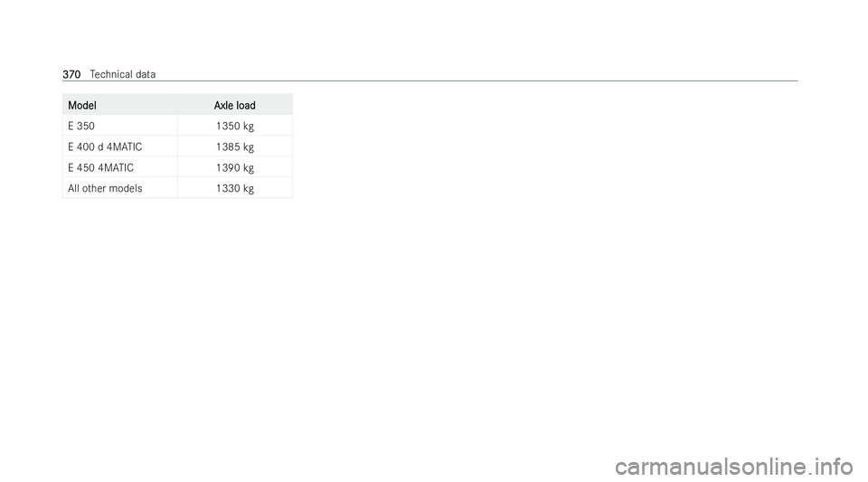Screen dimensions: 868x482
Task: Select the All other models cell
Action: 105,188
